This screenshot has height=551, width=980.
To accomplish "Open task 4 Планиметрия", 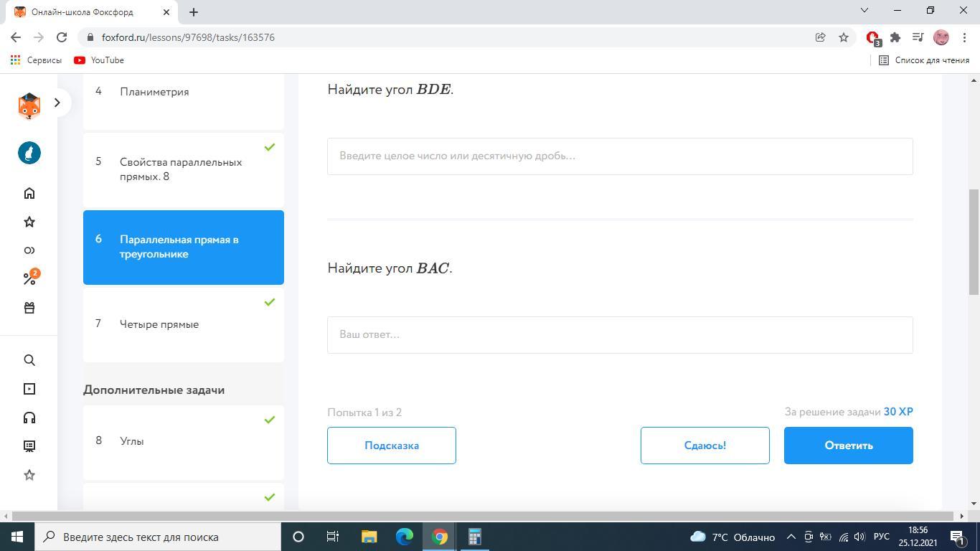I will (184, 101).
